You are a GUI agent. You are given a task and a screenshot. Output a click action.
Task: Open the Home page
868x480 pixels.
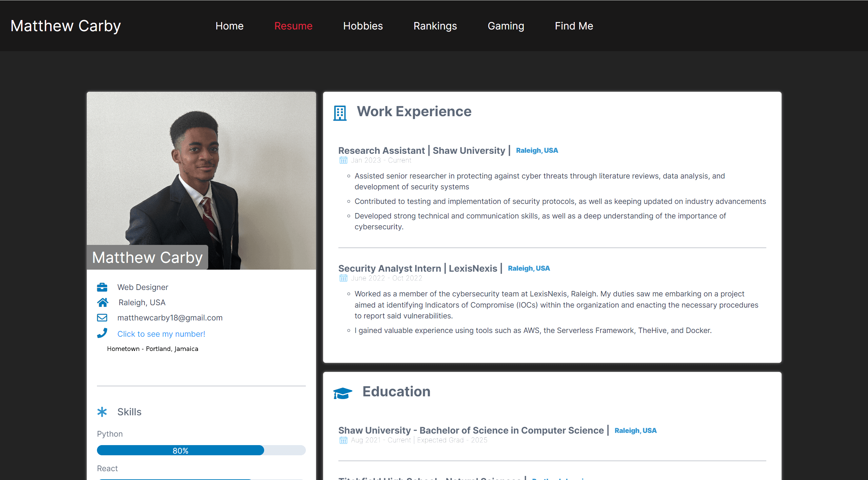click(230, 26)
